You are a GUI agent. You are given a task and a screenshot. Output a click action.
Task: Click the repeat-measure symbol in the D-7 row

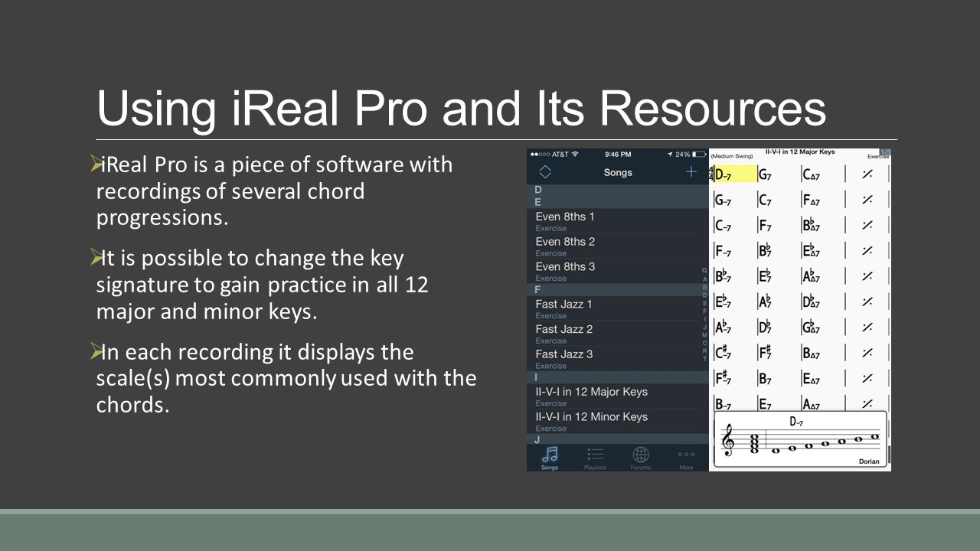point(867,174)
